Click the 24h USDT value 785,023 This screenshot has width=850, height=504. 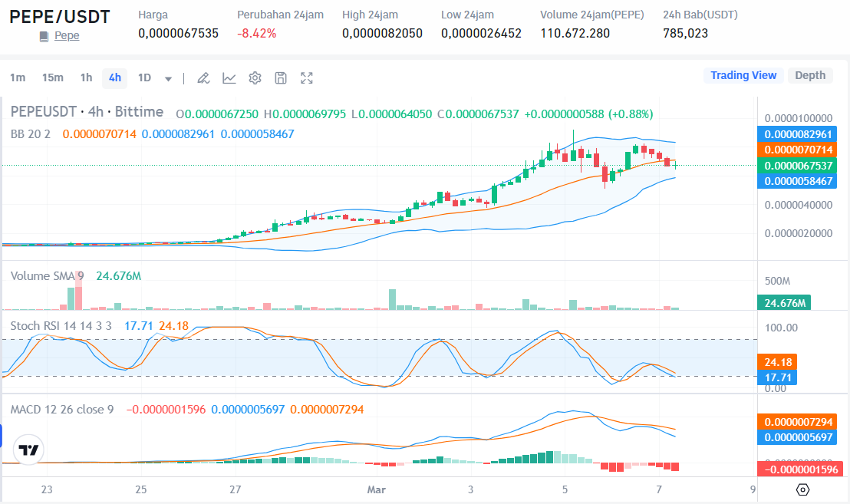coord(686,34)
